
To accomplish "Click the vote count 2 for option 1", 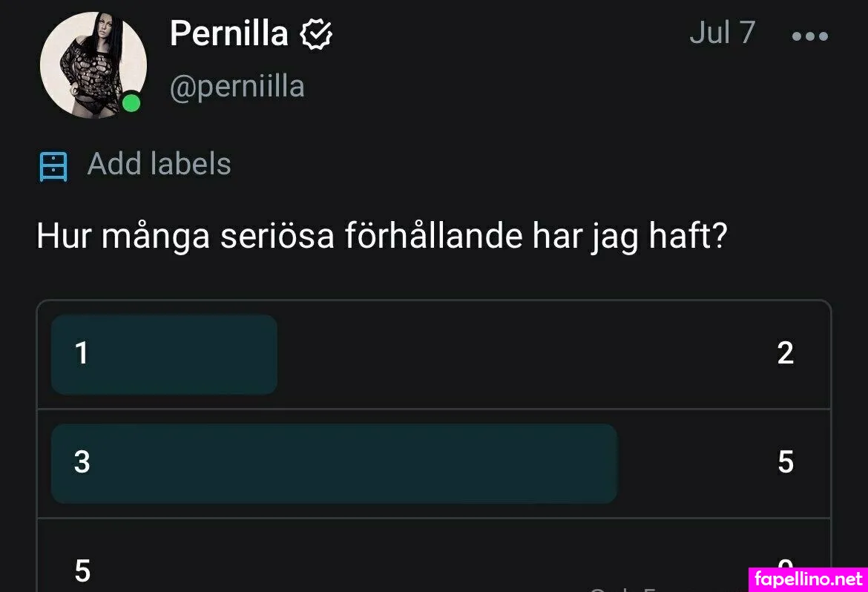I will click(786, 353).
